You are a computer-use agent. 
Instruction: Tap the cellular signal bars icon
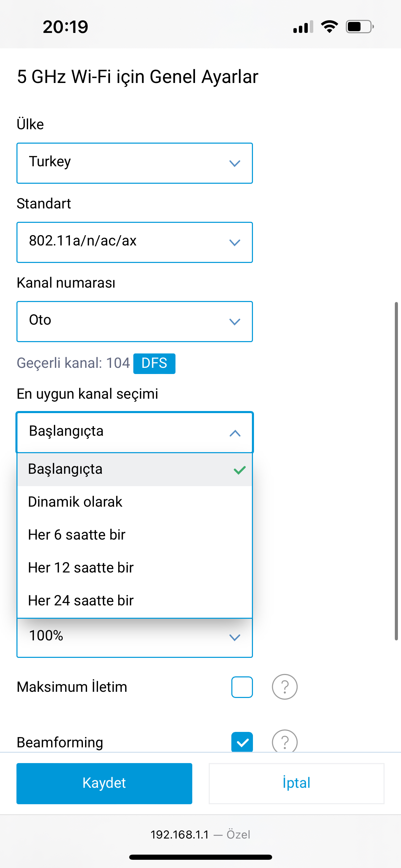(303, 27)
